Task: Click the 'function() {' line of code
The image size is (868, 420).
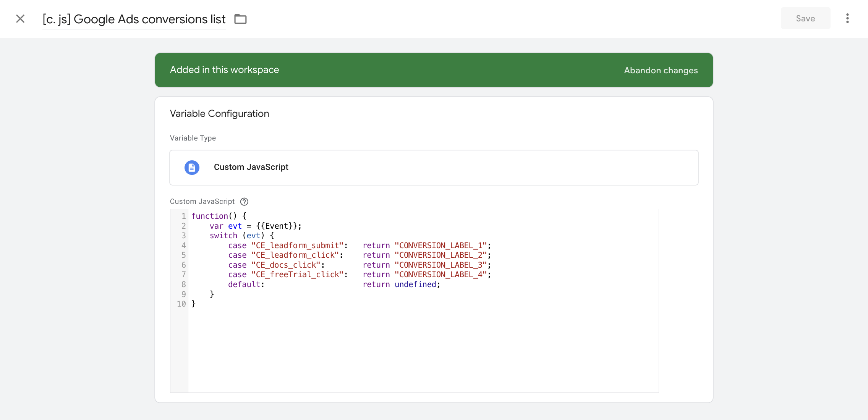Action: 219,216
